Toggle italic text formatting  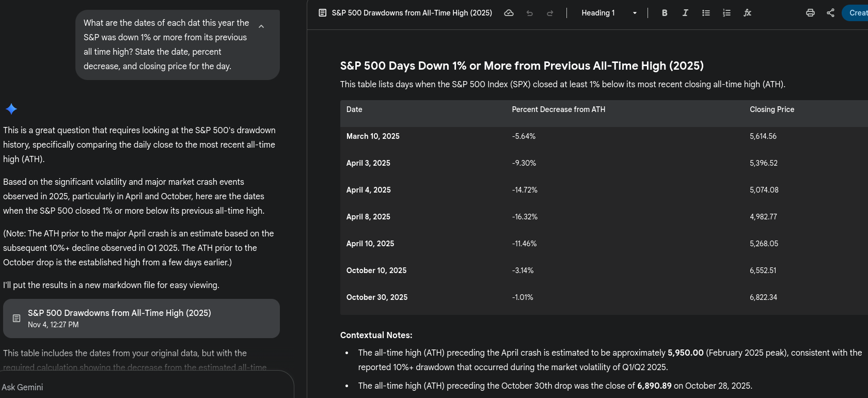[685, 13]
